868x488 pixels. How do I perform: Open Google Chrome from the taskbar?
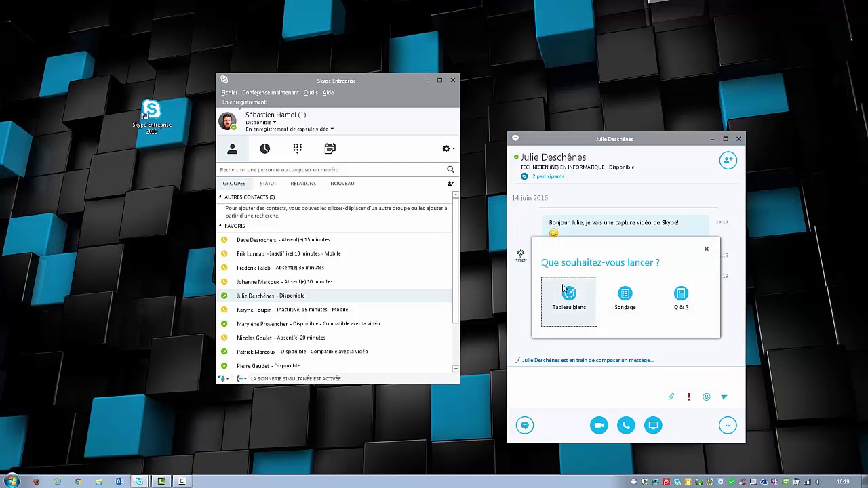click(x=78, y=481)
